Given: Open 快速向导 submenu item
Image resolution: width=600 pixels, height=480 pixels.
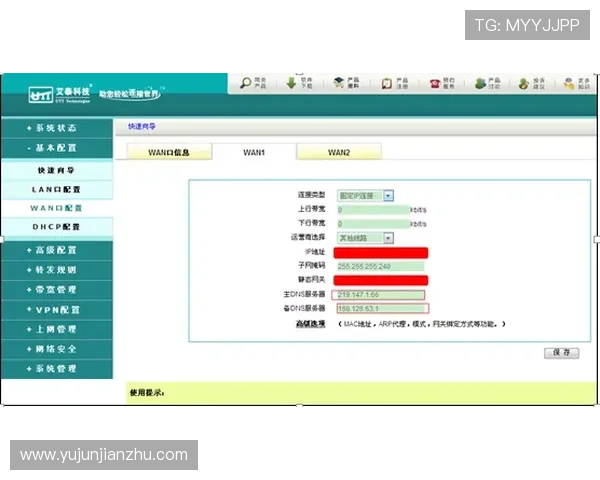Looking at the screenshot, I should (57, 171).
